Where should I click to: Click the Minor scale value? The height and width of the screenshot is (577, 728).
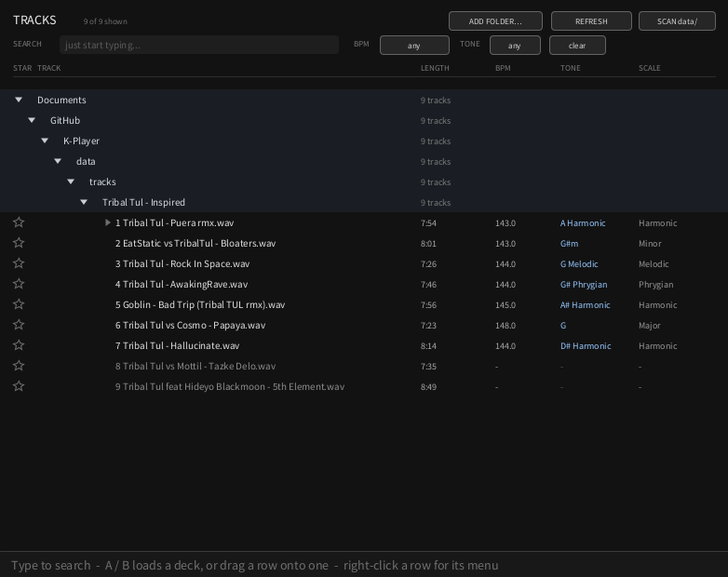(x=650, y=243)
